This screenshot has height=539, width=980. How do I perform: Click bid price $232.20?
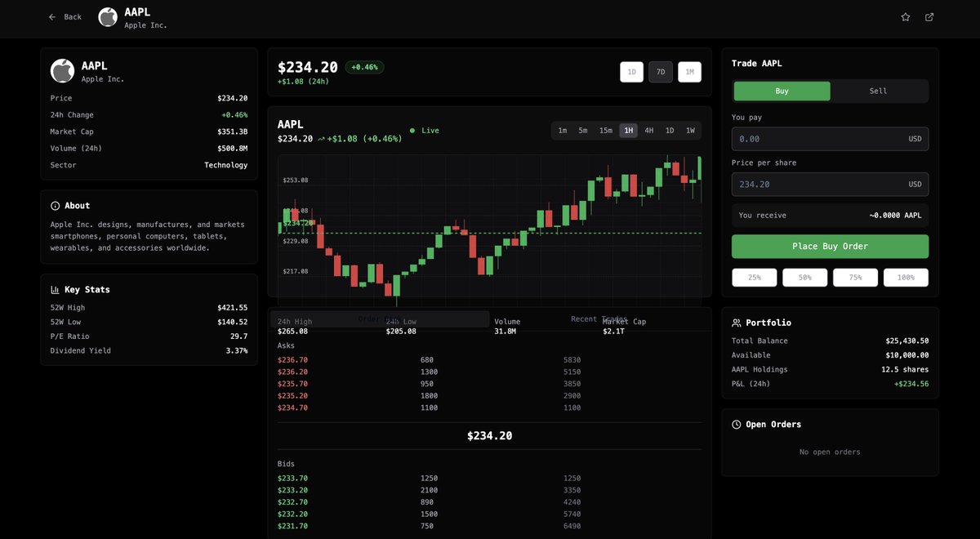[x=292, y=514]
